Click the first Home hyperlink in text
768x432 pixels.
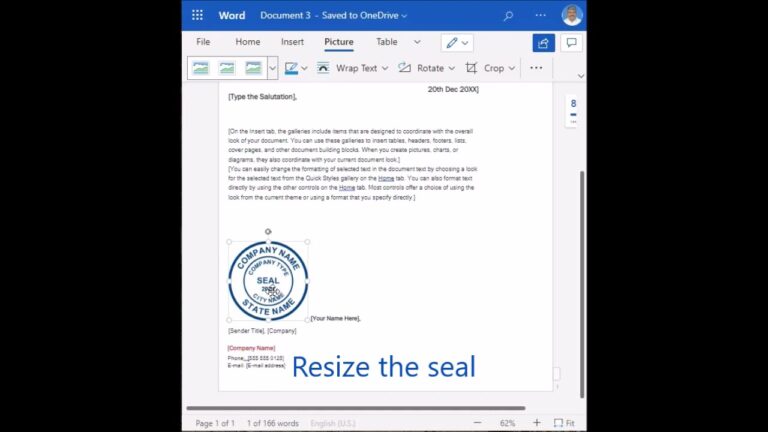[x=386, y=178]
